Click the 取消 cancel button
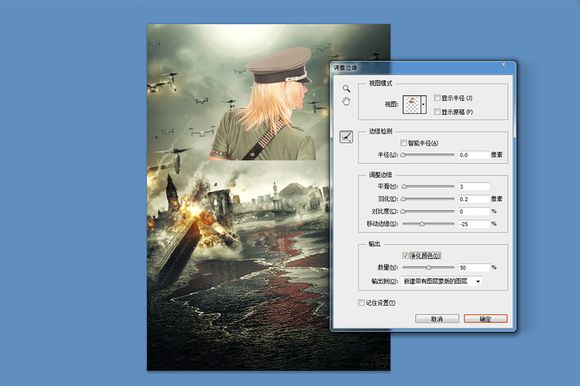Image resolution: width=580 pixels, height=386 pixels. (x=437, y=319)
